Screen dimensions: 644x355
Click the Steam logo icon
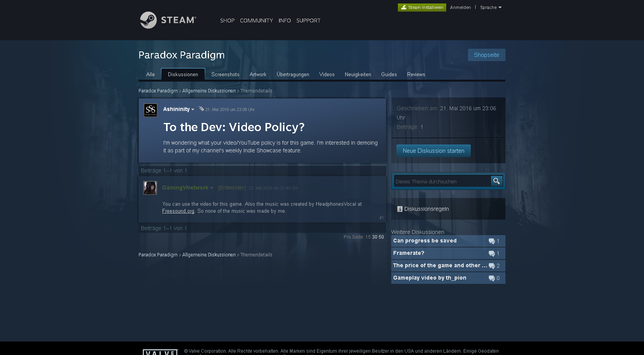[148, 20]
